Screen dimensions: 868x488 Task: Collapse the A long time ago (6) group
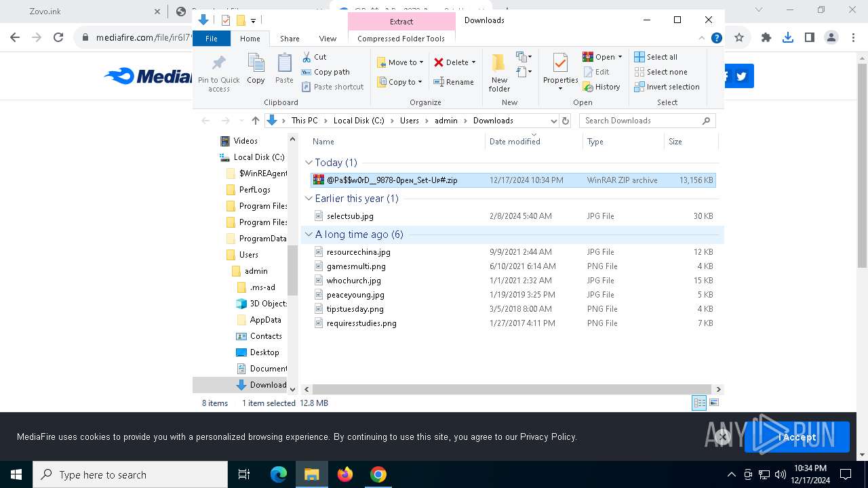tap(309, 235)
